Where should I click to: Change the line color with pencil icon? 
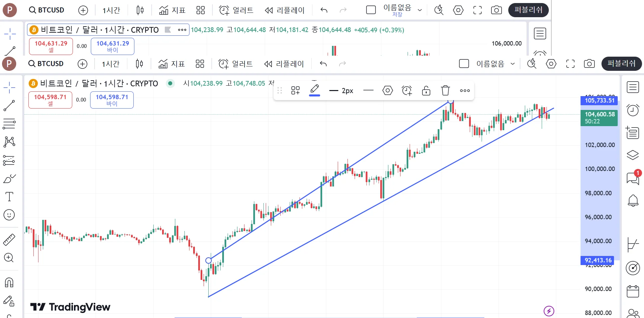[314, 90]
